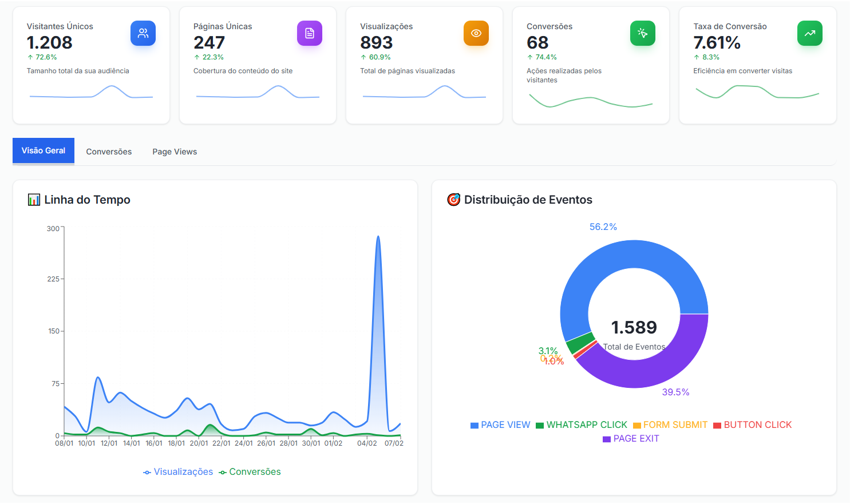Open the Page Views tab
The image size is (850, 504).
tap(174, 151)
